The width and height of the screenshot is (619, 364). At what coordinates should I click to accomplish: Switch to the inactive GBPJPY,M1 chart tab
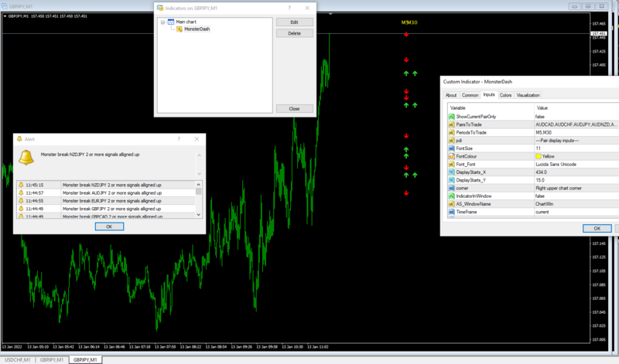(x=52, y=359)
